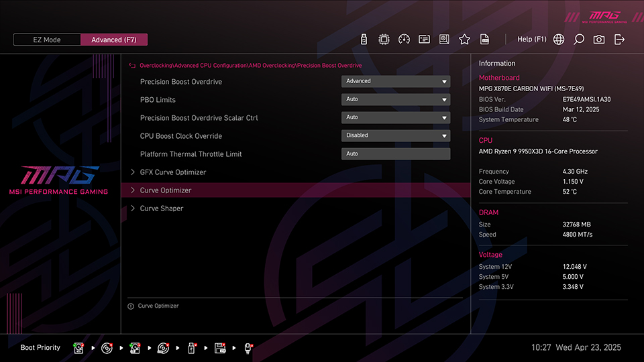Click the 32768 MB DRAM size value
The image size is (644, 362).
point(577,225)
